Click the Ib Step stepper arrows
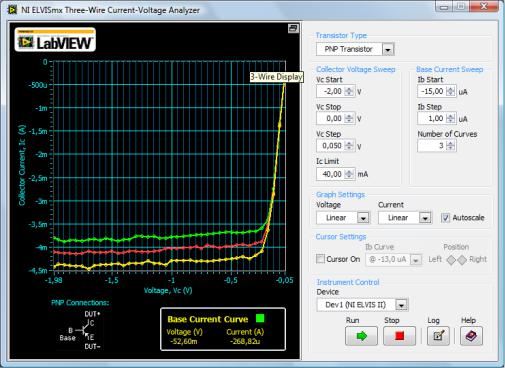505x368 pixels. click(x=450, y=118)
